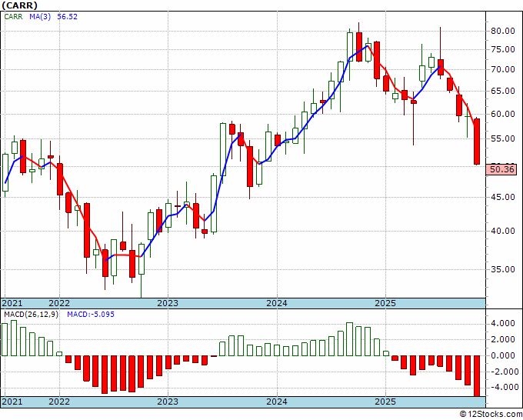Select the green CARR legend label
The width and height of the screenshot is (523, 420).
point(13,16)
